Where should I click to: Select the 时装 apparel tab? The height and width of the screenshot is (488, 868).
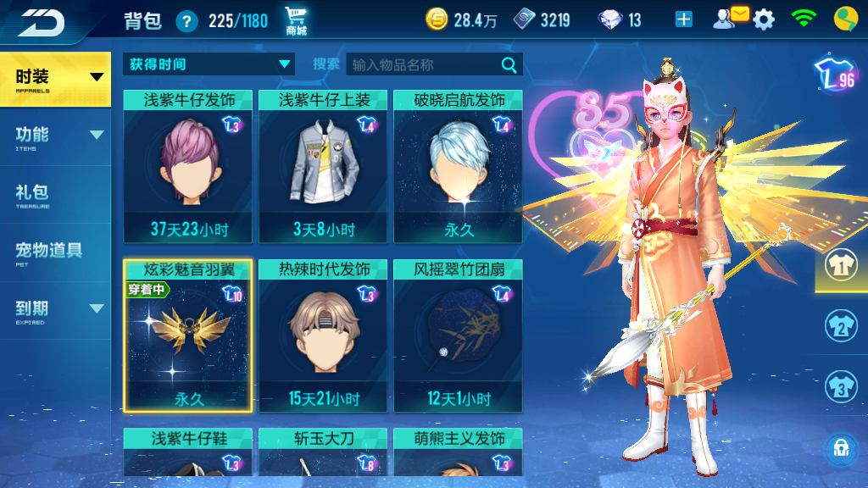coord(55,79)
